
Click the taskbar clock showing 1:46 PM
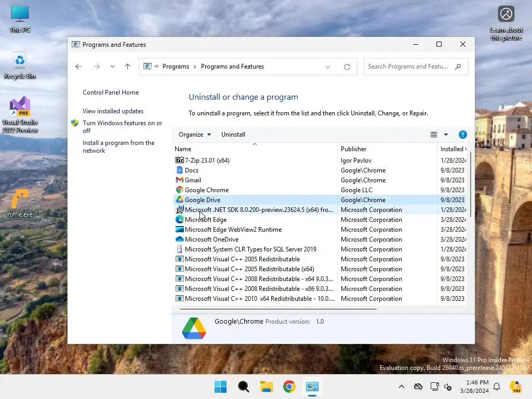(x=474, y=387)
